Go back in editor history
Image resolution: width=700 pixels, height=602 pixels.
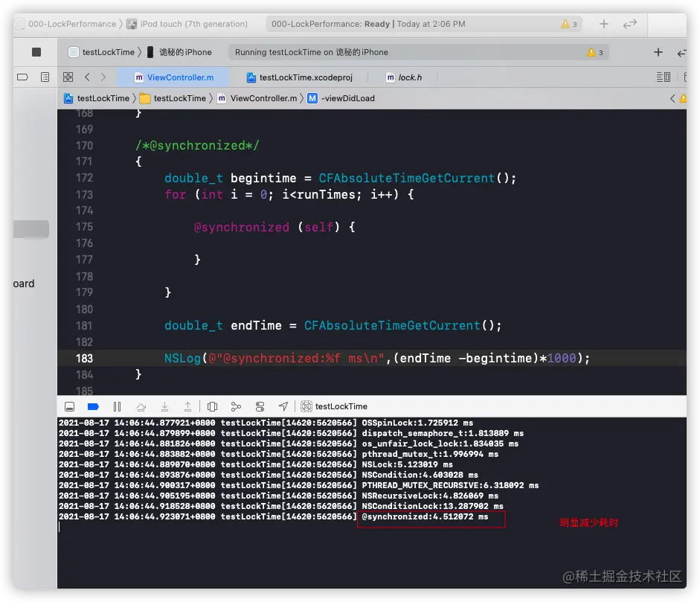tap(88, 77)
